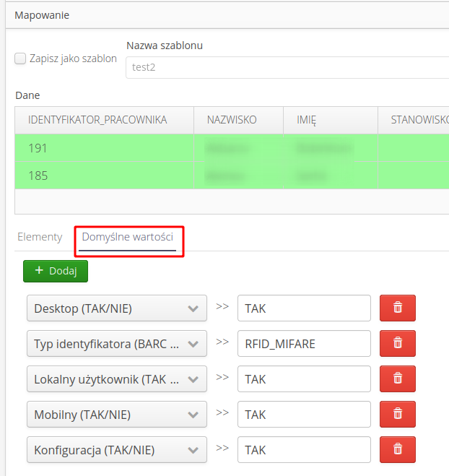Enable the Zapisz jako szablon checkbox
Screen dimensions: 449x476
pyautogui.click(x=21, y=59)
